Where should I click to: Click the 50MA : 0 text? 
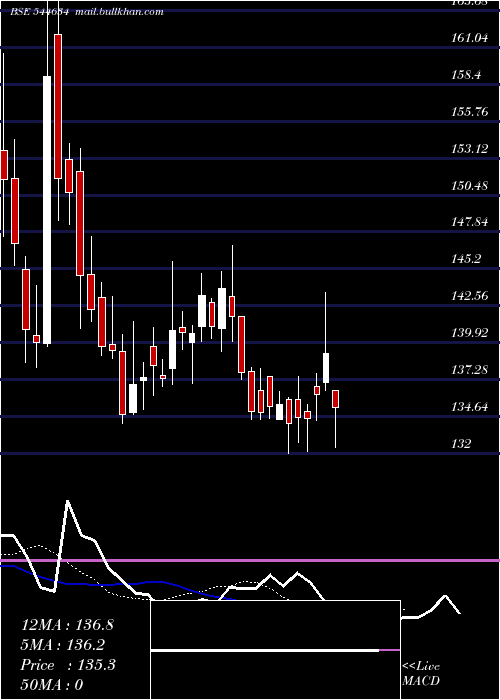pos(52,685)
